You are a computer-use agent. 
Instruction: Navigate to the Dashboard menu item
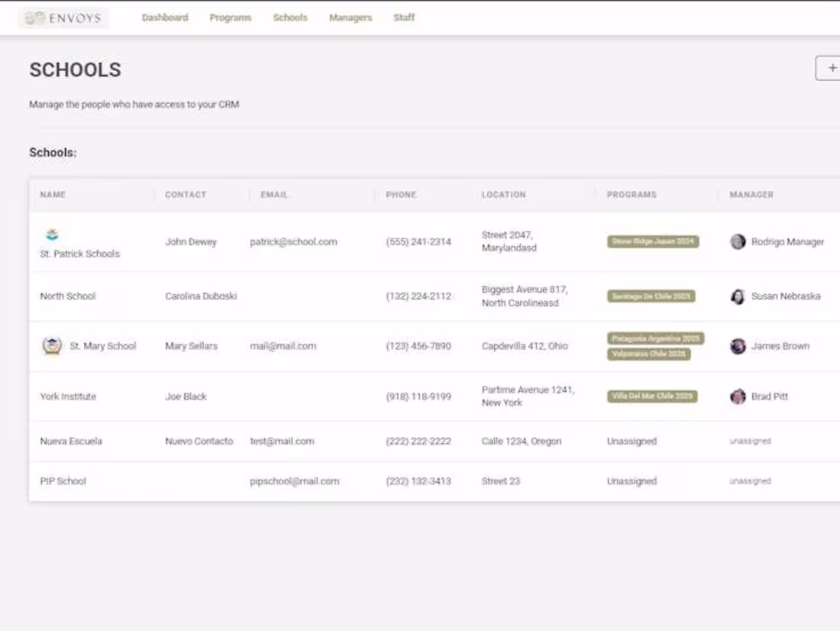coord(165,18)
